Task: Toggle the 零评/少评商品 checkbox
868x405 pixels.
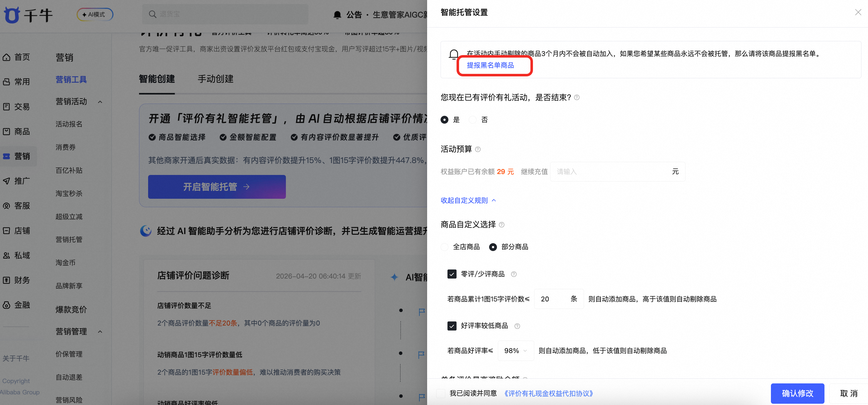Action: coord(452,274)
